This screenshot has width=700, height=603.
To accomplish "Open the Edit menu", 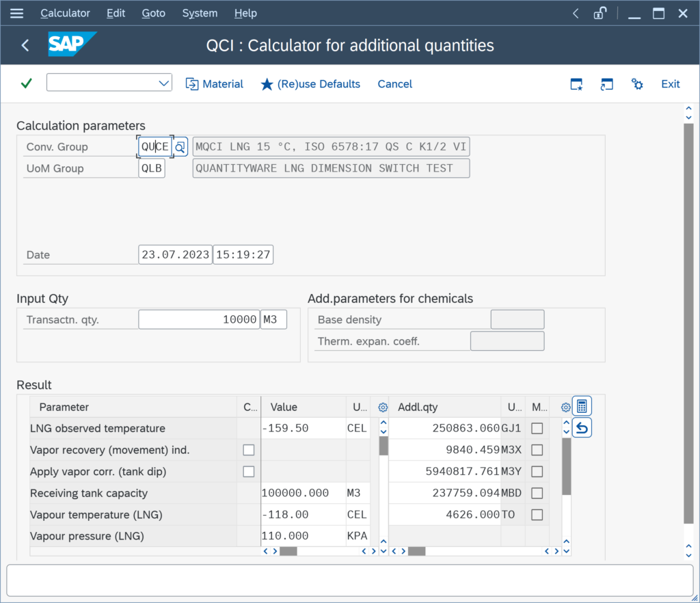I will (x=116, y=14).
